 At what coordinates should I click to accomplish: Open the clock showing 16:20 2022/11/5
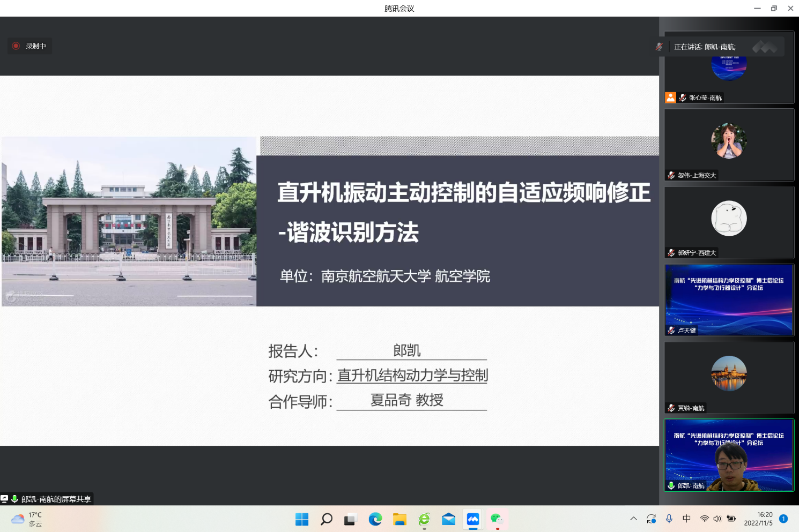click(x=758, y=519)
